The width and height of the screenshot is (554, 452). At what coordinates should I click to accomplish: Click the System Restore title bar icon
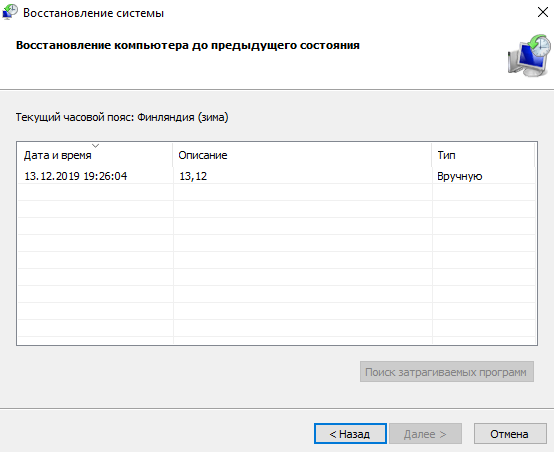click(10, 12)
